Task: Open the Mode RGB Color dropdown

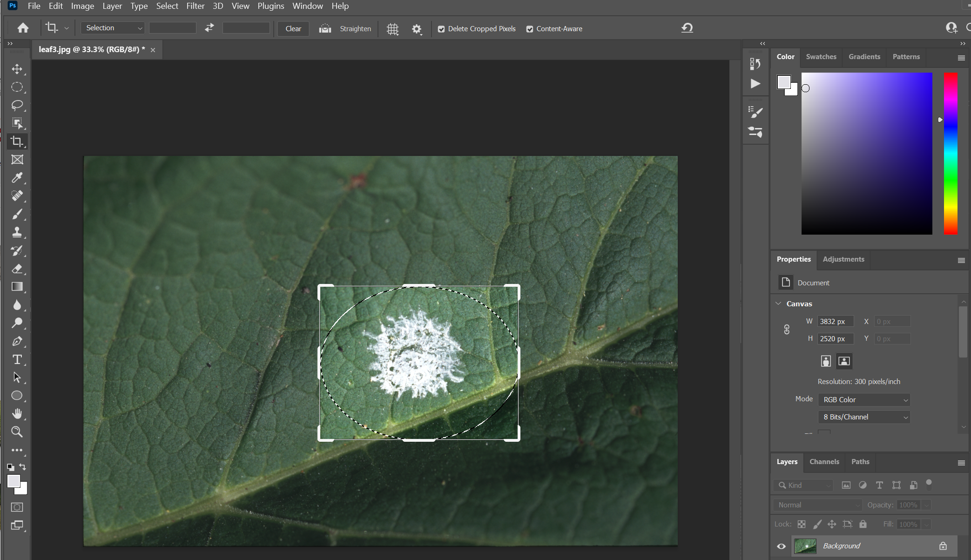Action: click(x=864, y=399)
